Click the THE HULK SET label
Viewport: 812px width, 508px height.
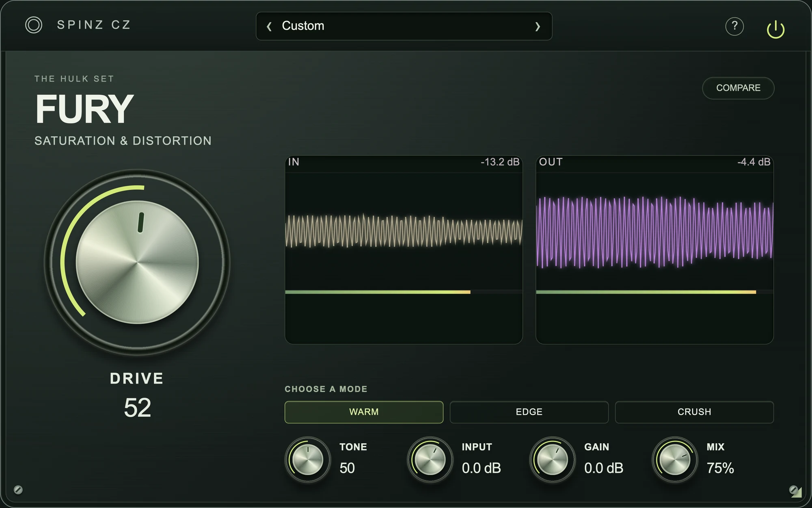[74, 79]
